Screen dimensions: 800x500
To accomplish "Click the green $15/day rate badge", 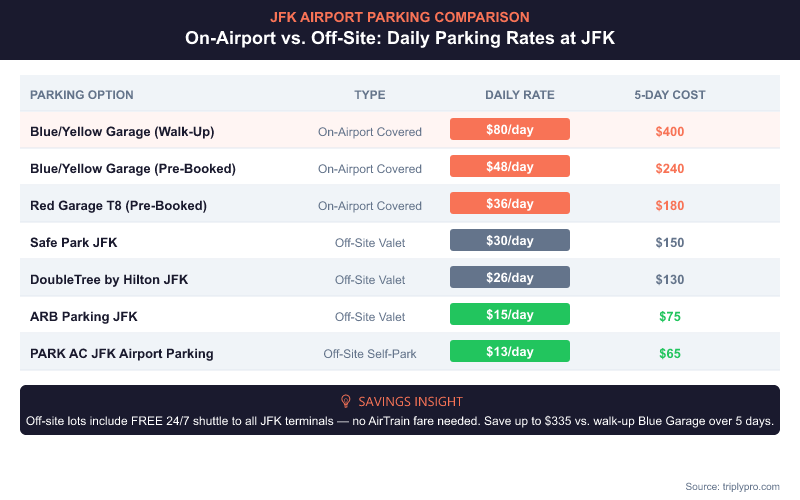I will point(510,315).
